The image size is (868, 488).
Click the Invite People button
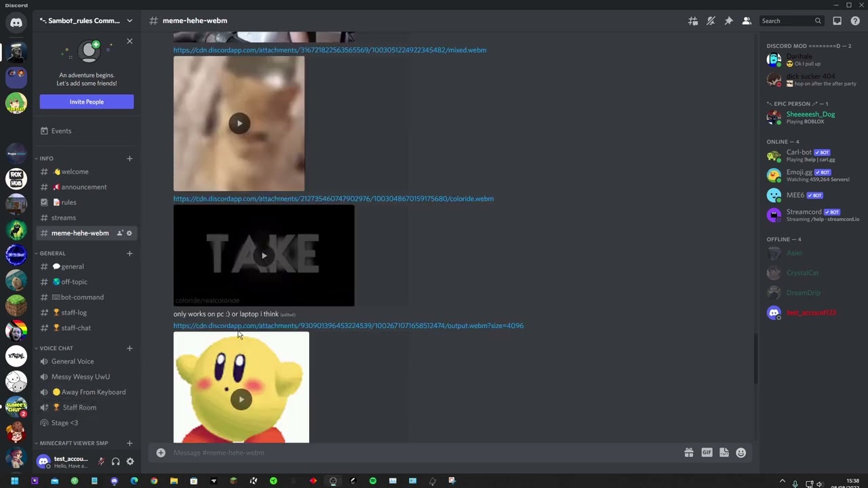point(87,102)
